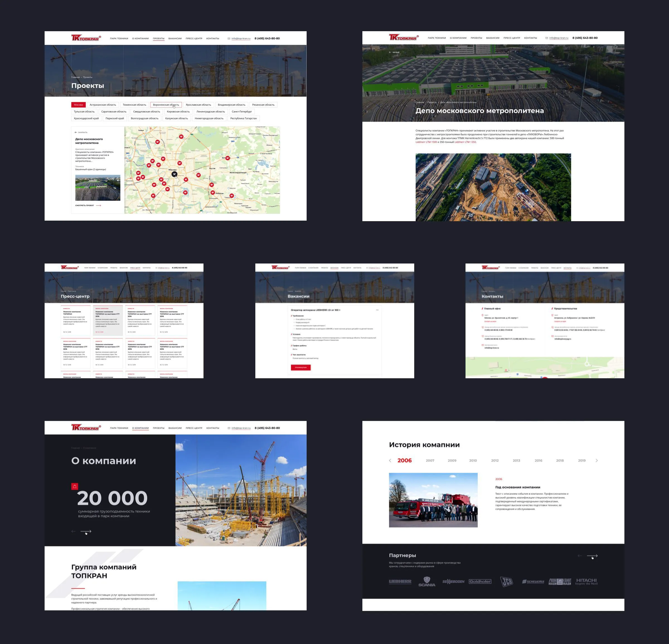Click the arrow icon after СМОТРЕТЬ ПРОЕКТ
Image resolution: width=669 pixels, height=644 pixels.
(x=99, y=205)
